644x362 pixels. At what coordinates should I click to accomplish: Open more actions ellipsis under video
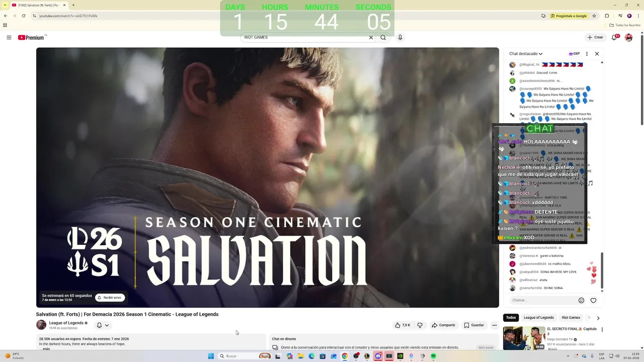click(x=495, y=325)
